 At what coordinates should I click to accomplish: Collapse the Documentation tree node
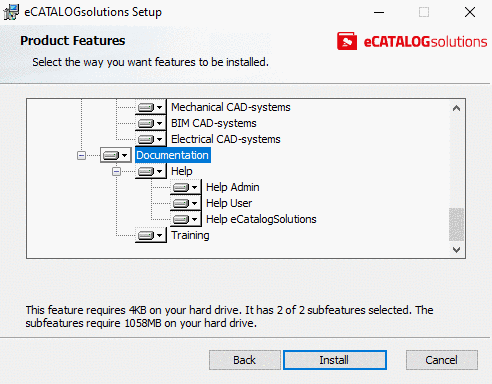[x=81, y=155]
